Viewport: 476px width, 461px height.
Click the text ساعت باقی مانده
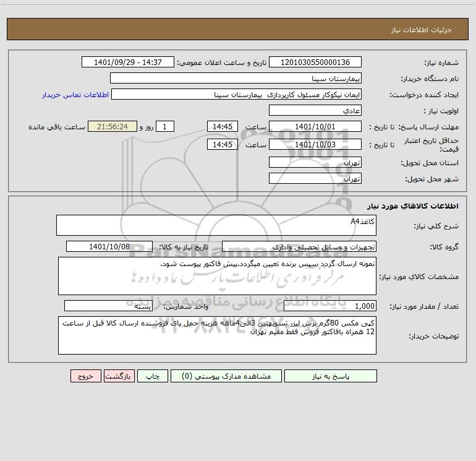pyautogui.click(x=57, y=127)
